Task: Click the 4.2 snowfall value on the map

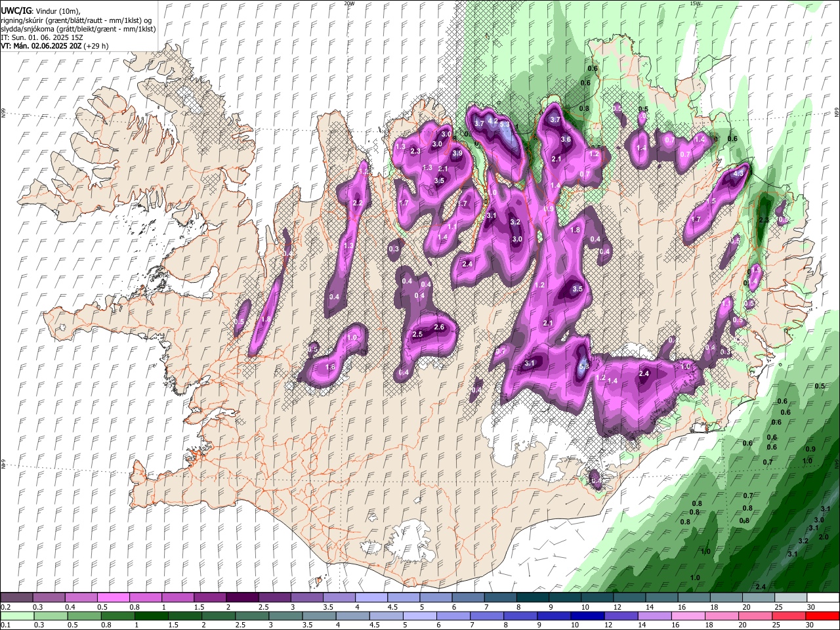Action: (493, 120)
